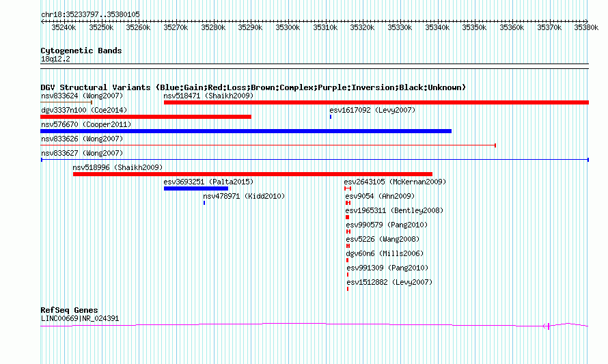Click esv9054 (Ahn2009) label
The width and height of the screenshot is (608, 364).
(380, 196)
